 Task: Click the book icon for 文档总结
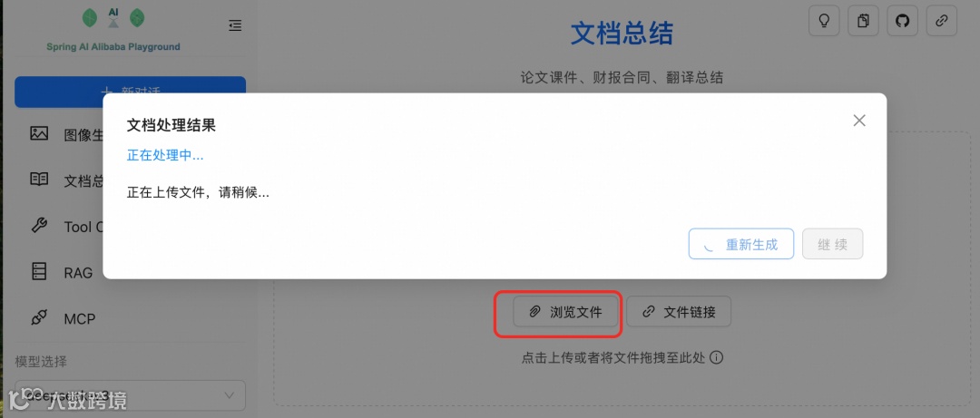[39, 180]
